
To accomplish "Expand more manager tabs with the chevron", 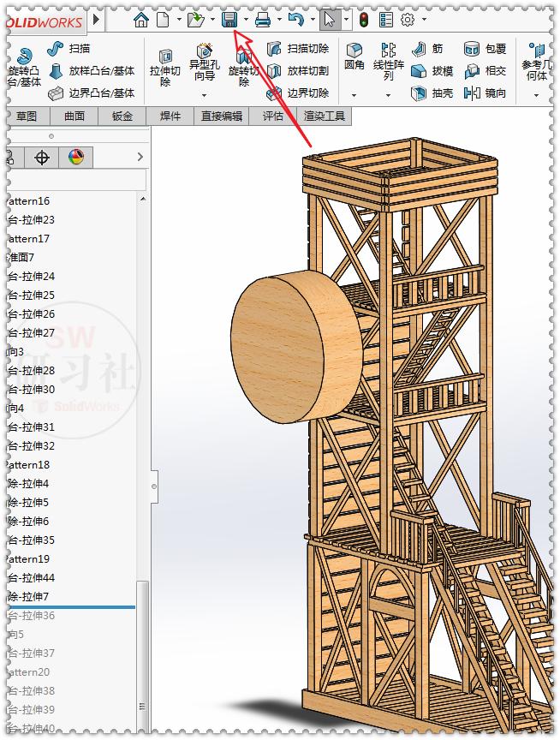I will click(x=140, y=157).
